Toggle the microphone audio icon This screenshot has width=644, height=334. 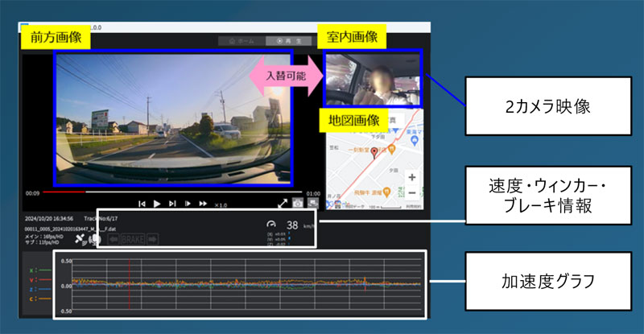point(95,239)
